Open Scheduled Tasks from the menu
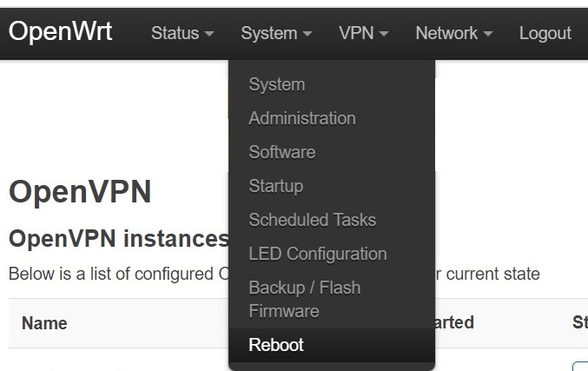 click(312, 220)
